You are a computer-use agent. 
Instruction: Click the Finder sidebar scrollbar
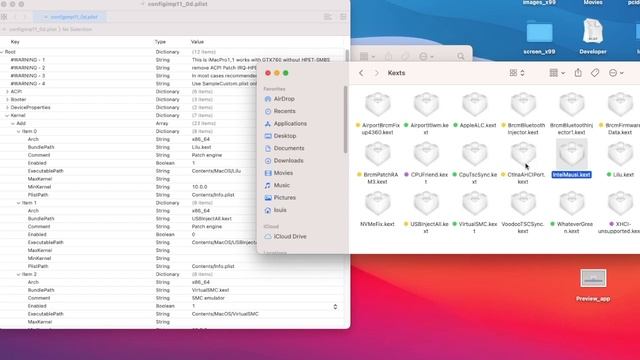pyautogui.click(x=346, y=119)
